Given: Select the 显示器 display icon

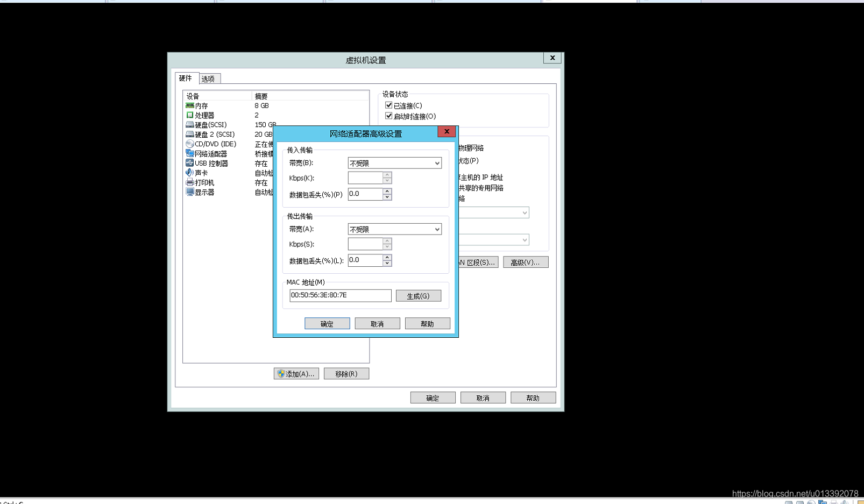Looking at the screenshot, I should click(x=189, y=192).
